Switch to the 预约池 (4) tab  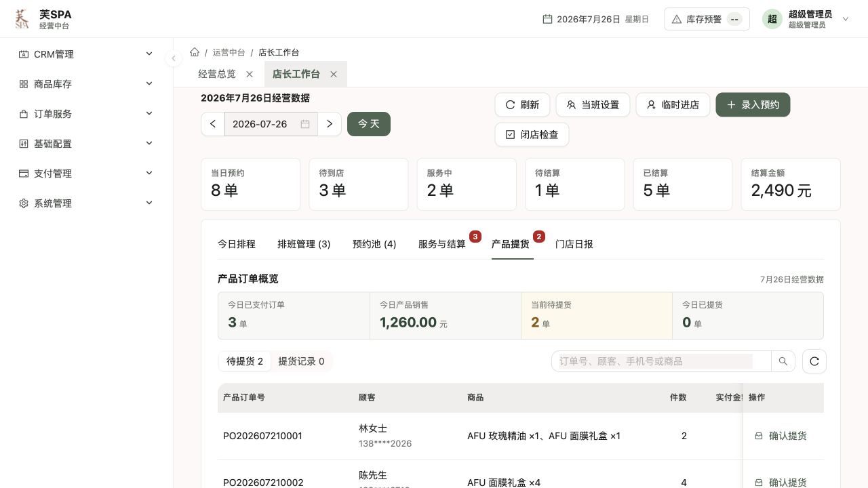point(374,244)
